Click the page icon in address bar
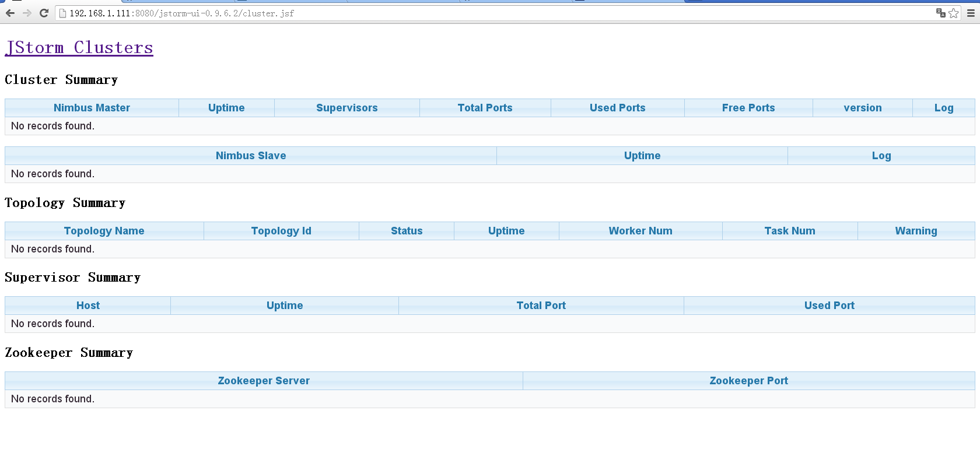980x470 pixels. coord(62,13)
